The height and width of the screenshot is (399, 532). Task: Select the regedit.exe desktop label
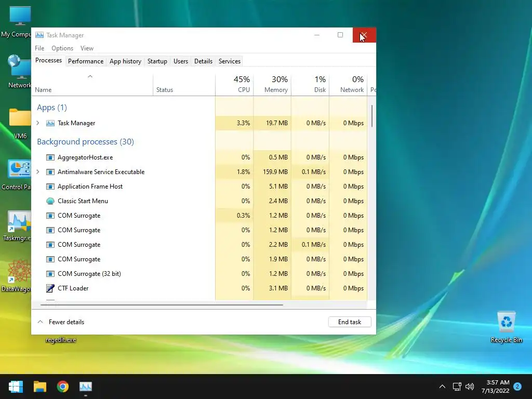pos(61,340)
